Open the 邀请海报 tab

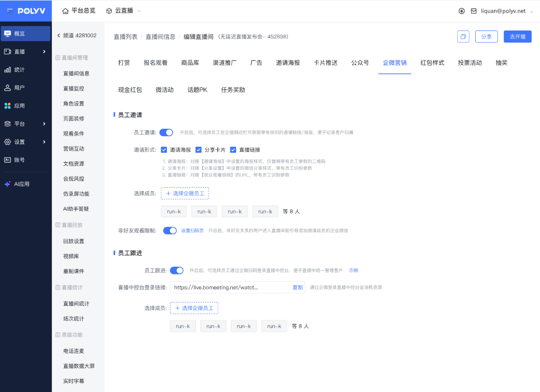(x=288, y=63)
